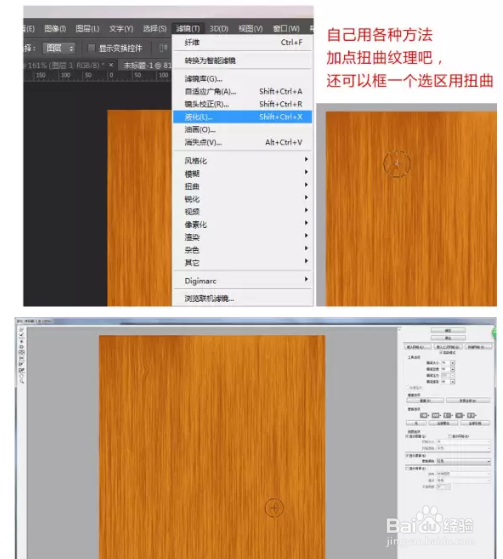Image resolution: width=503 pixels, height=559 pixels.
Task: Click the Add to Selection mask option icon
Action: pyautogui.click(x=436, y=415)
